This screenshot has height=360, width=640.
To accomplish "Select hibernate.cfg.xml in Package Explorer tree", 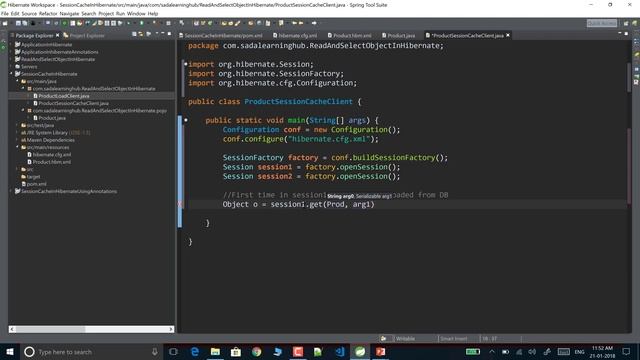I will (x=51, y=155).
